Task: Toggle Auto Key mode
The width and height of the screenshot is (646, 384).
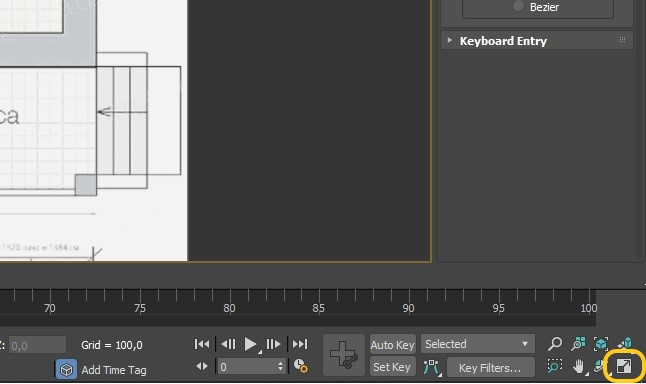Action: coord(393,344)
